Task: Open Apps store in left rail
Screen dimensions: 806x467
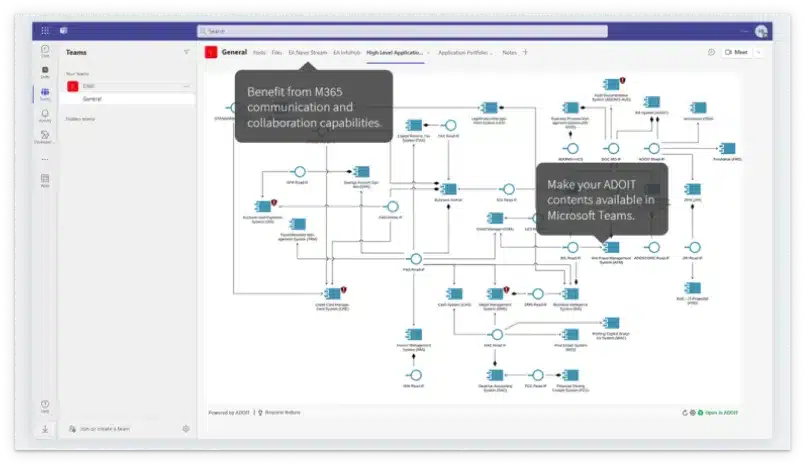Action: coord(45,180)
